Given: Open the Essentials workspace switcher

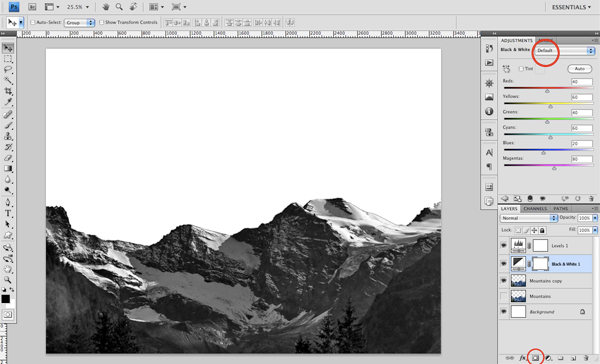Looking at the screenshot, I should 571,7.
